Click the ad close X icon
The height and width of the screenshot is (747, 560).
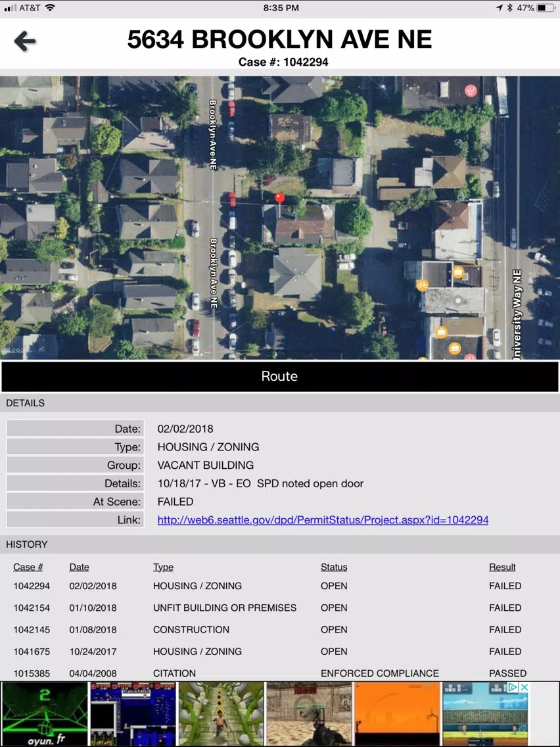point(524,687)
